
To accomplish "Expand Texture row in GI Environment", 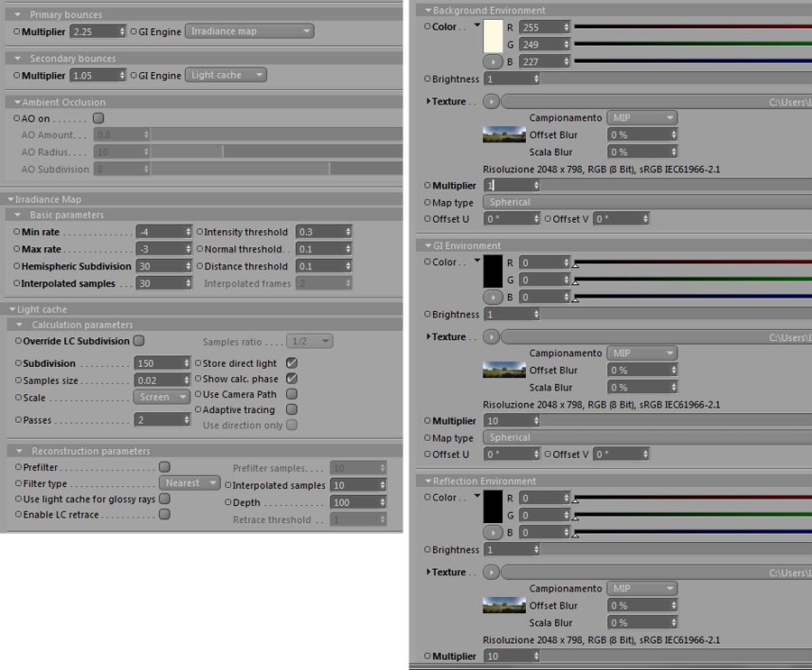I will pyautogui.click(x=429, y=336).
